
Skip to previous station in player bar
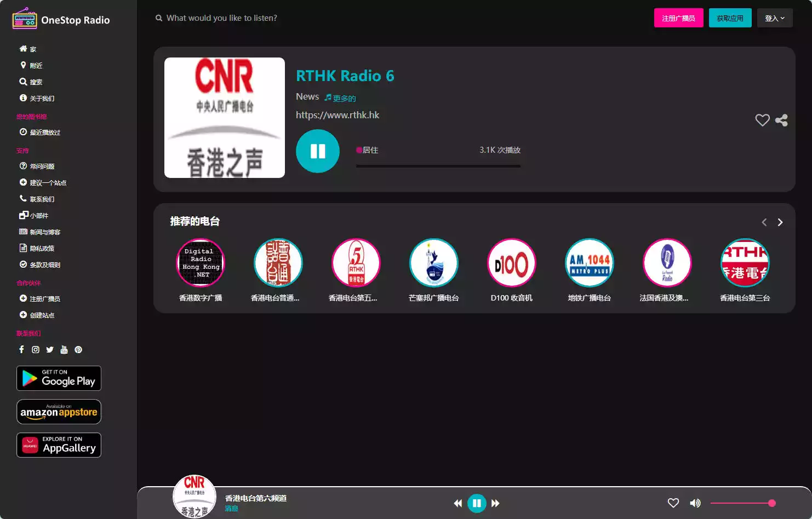coord(458,503)
